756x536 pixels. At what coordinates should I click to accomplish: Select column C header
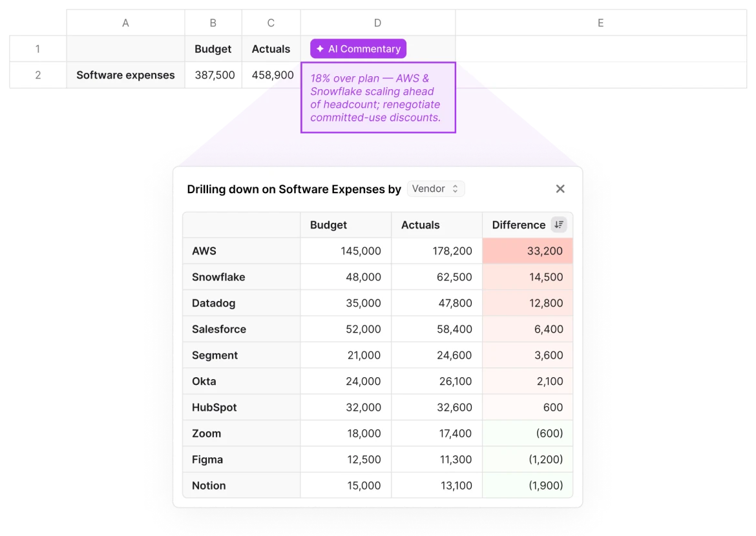pyautogui.click(x=271, y=23)
